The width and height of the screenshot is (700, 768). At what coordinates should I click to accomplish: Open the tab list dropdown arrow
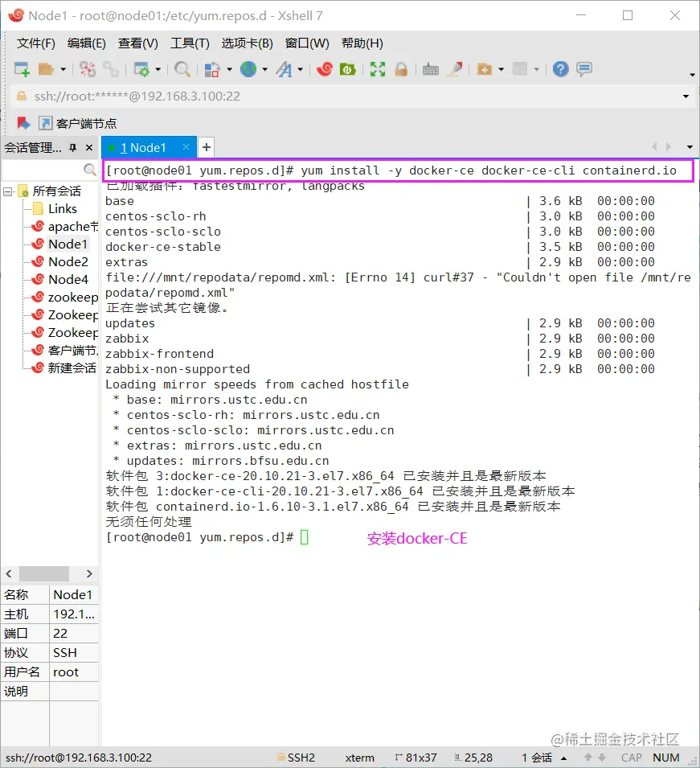690,147
